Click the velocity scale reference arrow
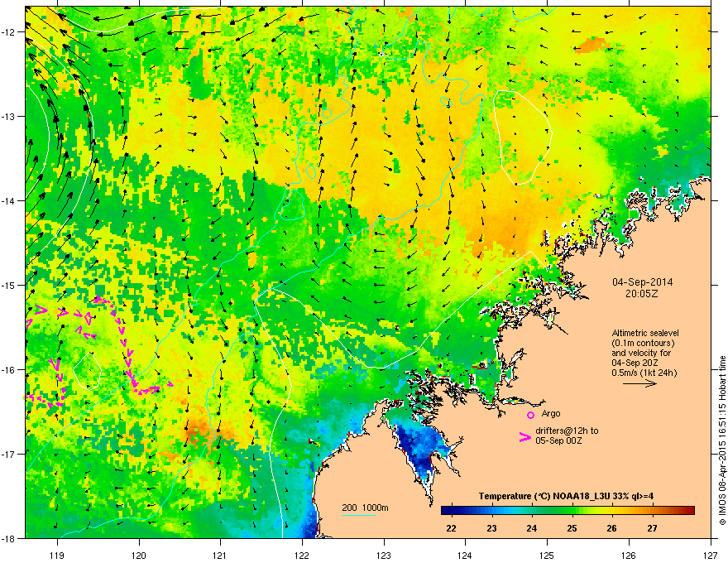Screen dimensions: 728x563 pos(639,383)
